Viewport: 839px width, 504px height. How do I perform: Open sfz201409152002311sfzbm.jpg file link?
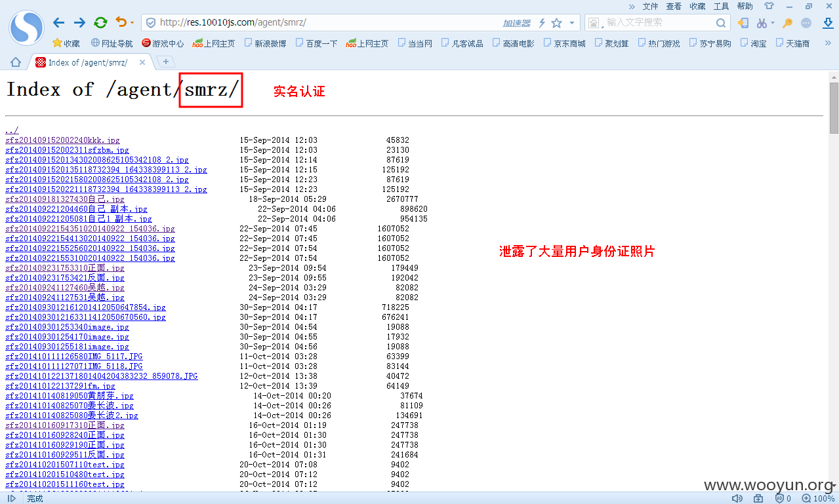(x=67, y=150)
